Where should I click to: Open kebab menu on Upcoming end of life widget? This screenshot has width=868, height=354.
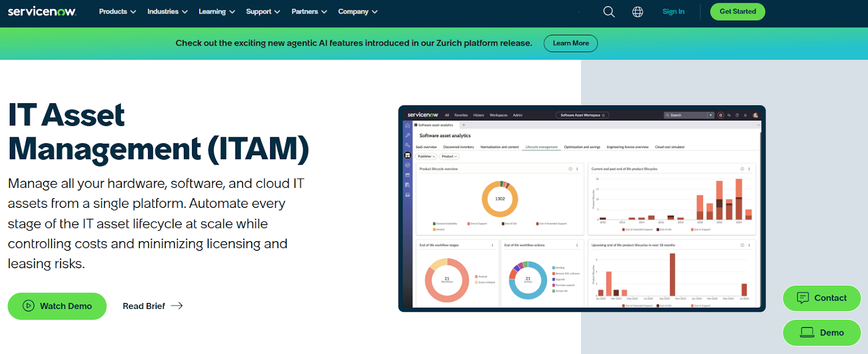[x=749, y=245]
